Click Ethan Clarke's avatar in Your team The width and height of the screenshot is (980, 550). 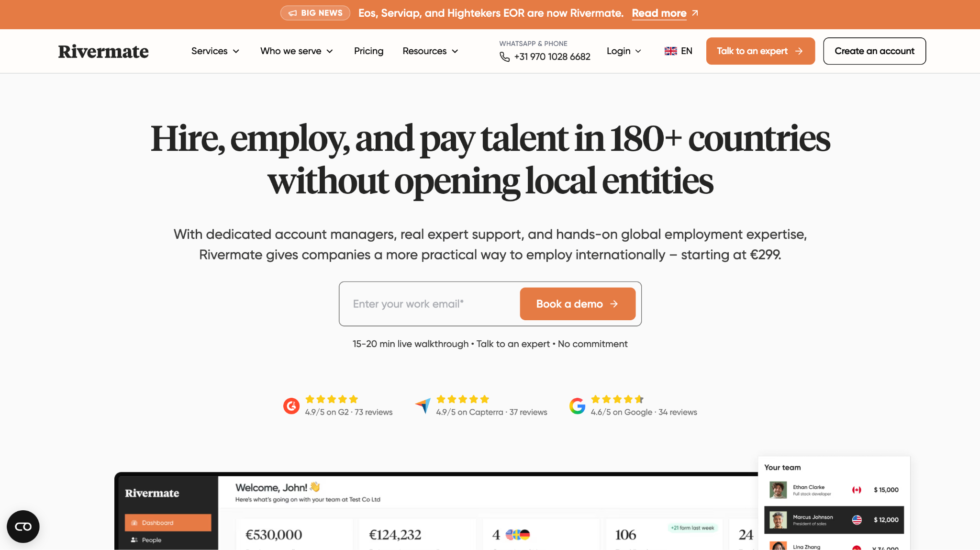click(x=778, y=490)
